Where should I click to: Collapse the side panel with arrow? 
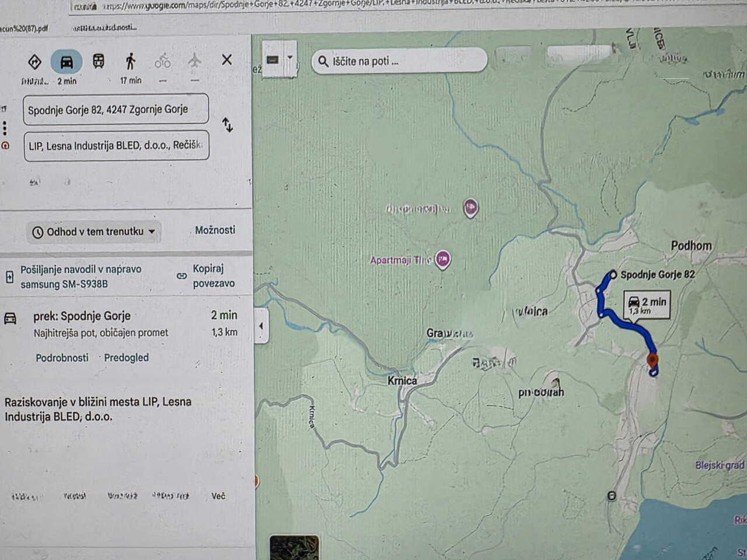pyautogui.click(x=261, y=326)
